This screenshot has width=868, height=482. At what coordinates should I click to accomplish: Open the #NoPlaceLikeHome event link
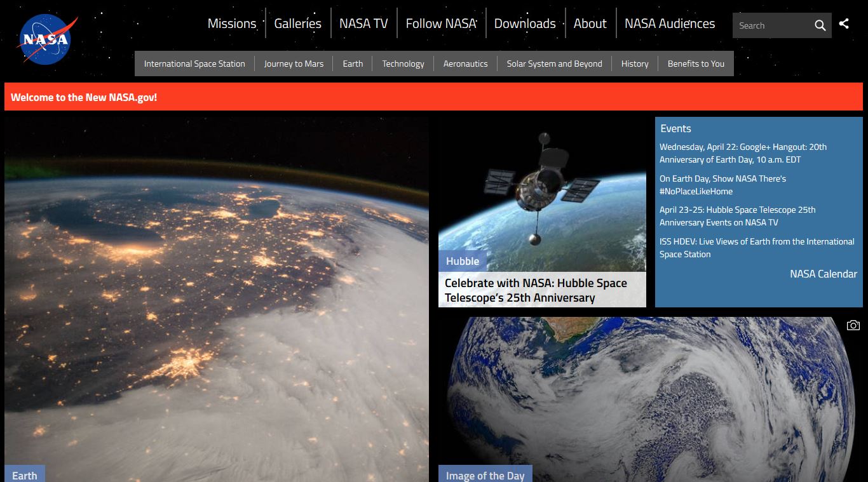(x=722, y=185)
